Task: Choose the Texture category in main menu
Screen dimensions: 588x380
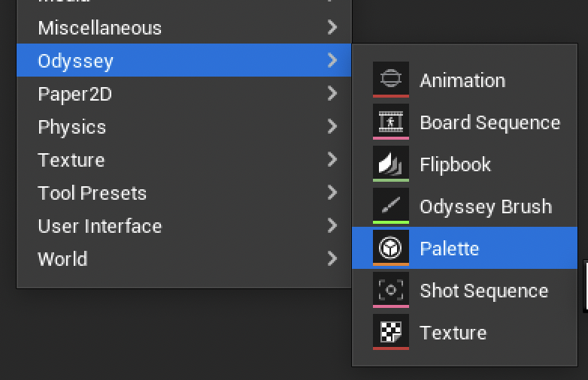Action: (71, 160)
